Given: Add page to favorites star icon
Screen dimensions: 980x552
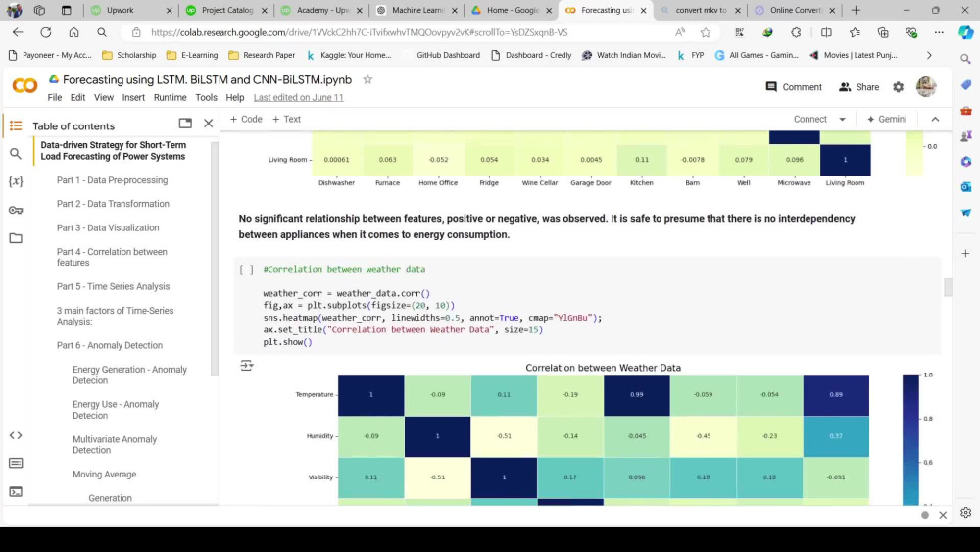Looking at the screenshot, I should [x=706, y=32].
